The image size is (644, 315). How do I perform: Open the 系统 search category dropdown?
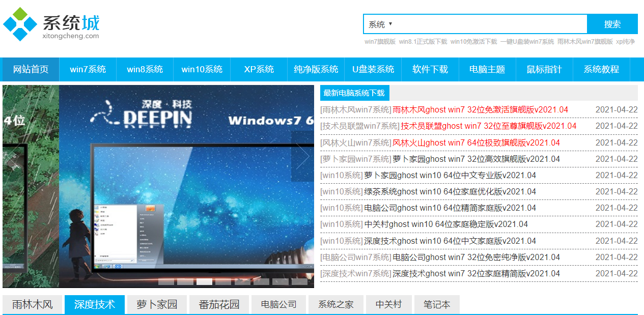click(380, 24)
